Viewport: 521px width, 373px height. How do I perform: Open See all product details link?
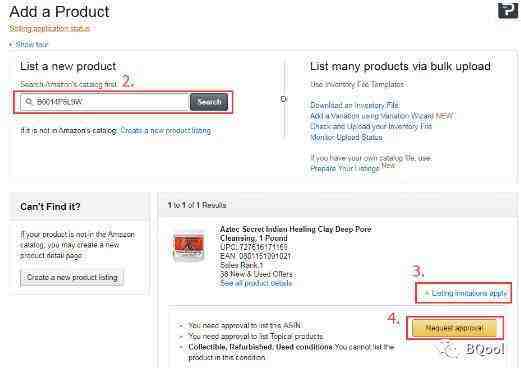[256, 283]
